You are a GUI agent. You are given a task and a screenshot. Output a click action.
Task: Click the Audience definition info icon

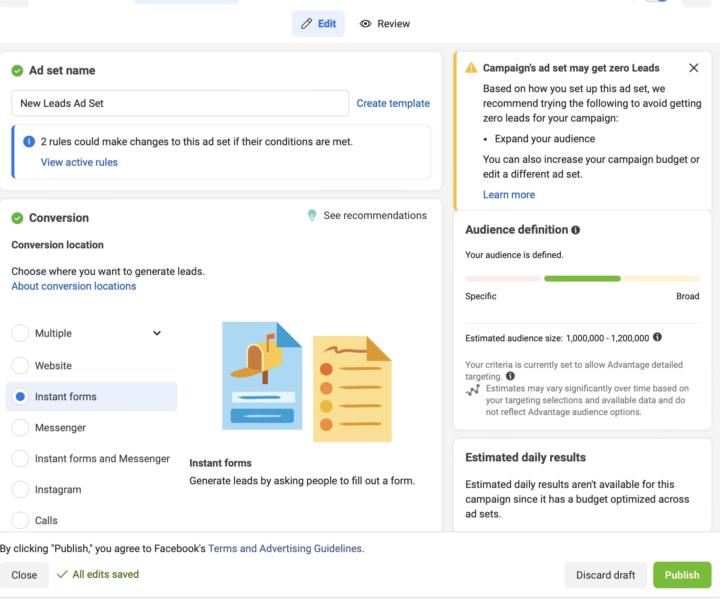[x=575, y=230]
